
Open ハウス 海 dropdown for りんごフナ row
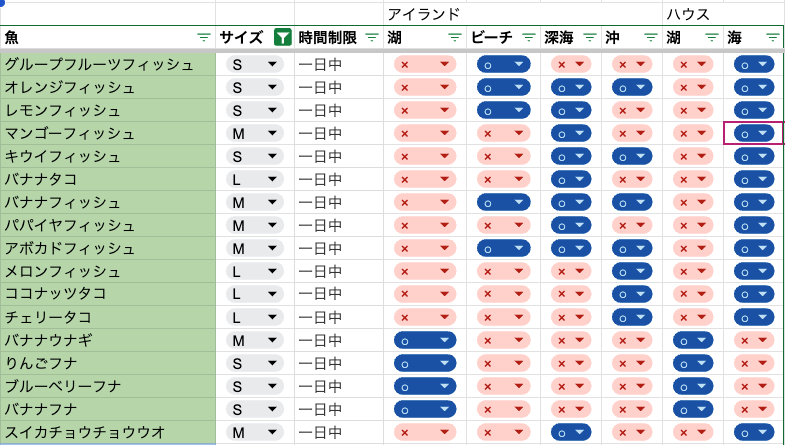[754, 364]
